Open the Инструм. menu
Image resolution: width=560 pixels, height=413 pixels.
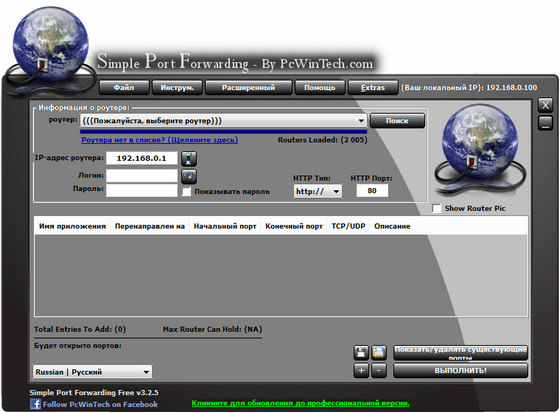coord(177,88)
